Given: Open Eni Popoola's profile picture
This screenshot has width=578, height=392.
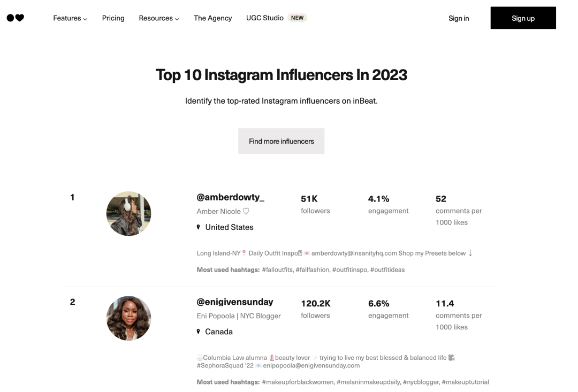Looking at the screenshot, I should 128,318.
